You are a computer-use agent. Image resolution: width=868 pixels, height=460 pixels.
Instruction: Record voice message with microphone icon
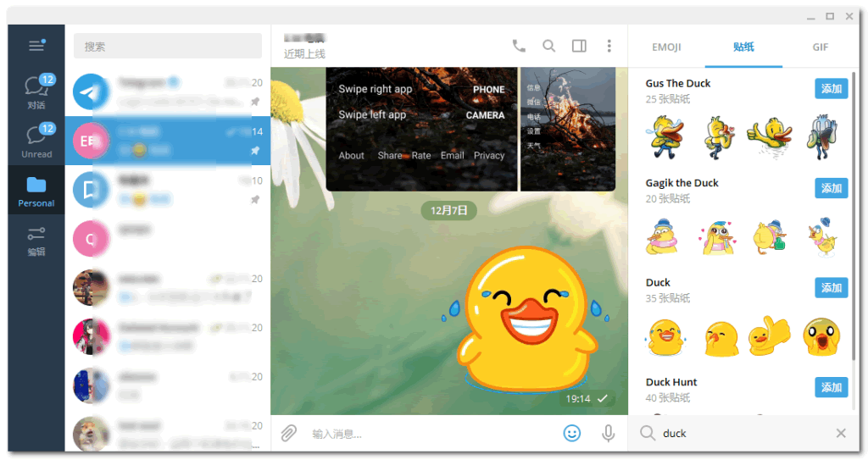pyautogui.click(x=608, y=434)
